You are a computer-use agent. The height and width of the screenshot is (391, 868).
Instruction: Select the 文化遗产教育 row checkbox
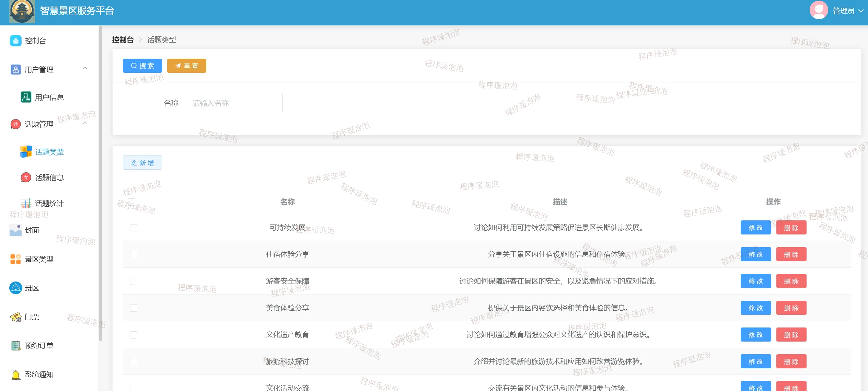point(134,335)
